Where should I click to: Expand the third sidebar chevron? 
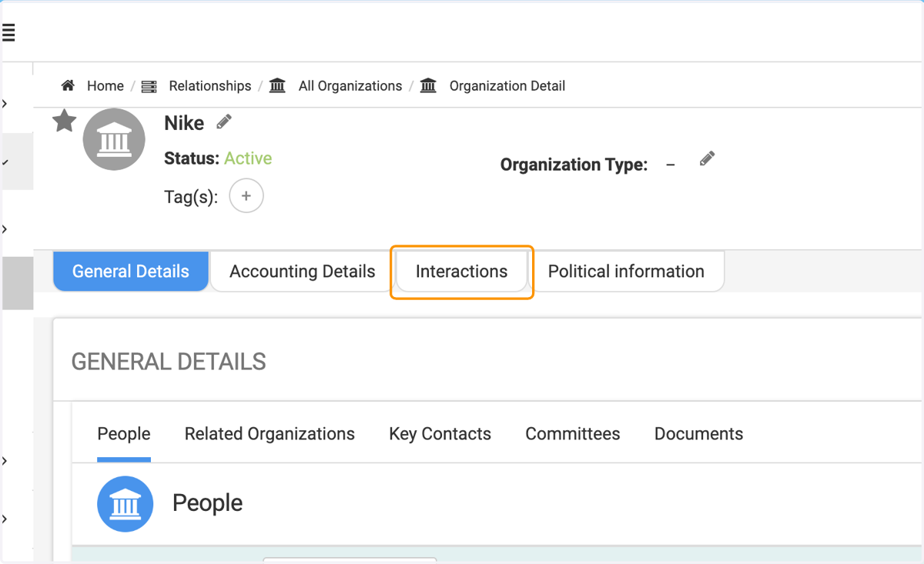point(5,229)
